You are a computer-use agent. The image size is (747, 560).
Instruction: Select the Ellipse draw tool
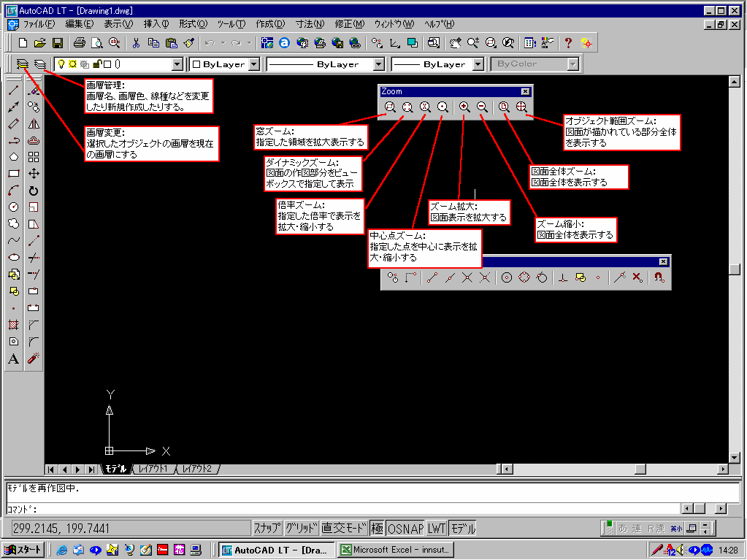[x=14, y=258]
